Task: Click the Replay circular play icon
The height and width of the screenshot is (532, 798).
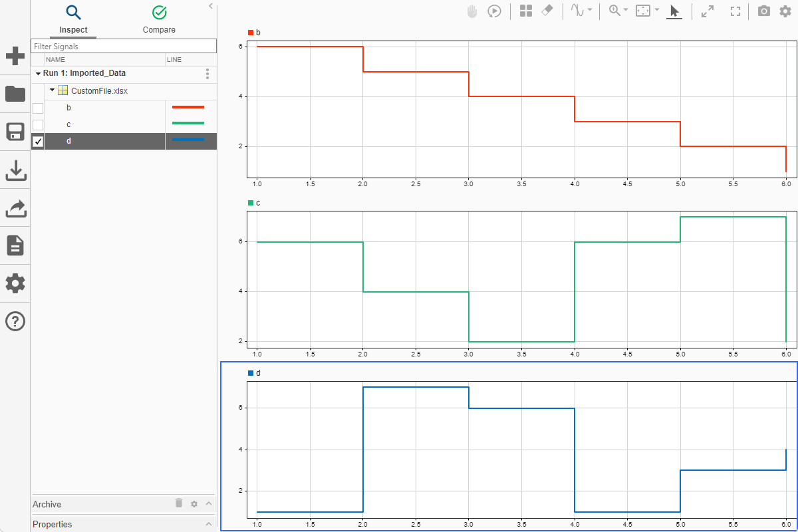Action: pos(494,11)
